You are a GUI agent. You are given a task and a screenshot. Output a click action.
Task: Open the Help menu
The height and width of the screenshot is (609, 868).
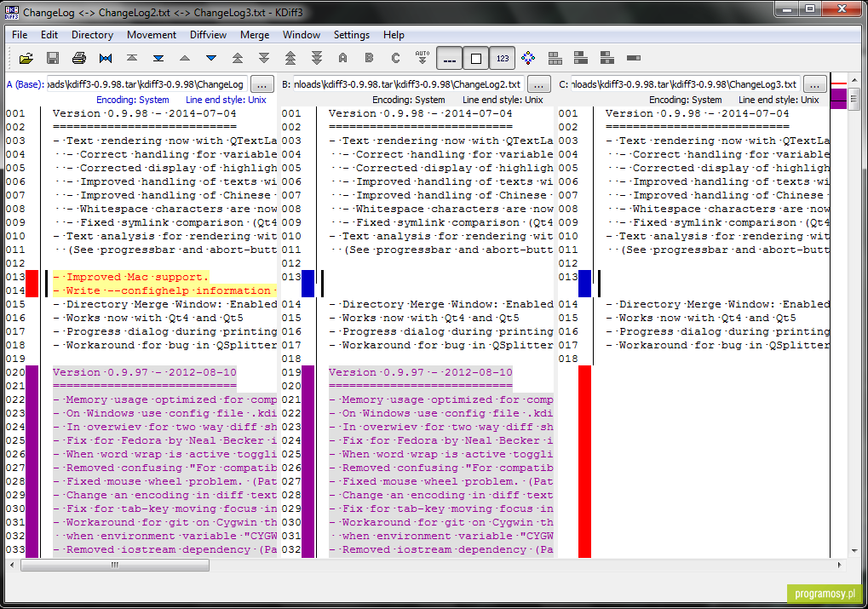tap(394, 35)
